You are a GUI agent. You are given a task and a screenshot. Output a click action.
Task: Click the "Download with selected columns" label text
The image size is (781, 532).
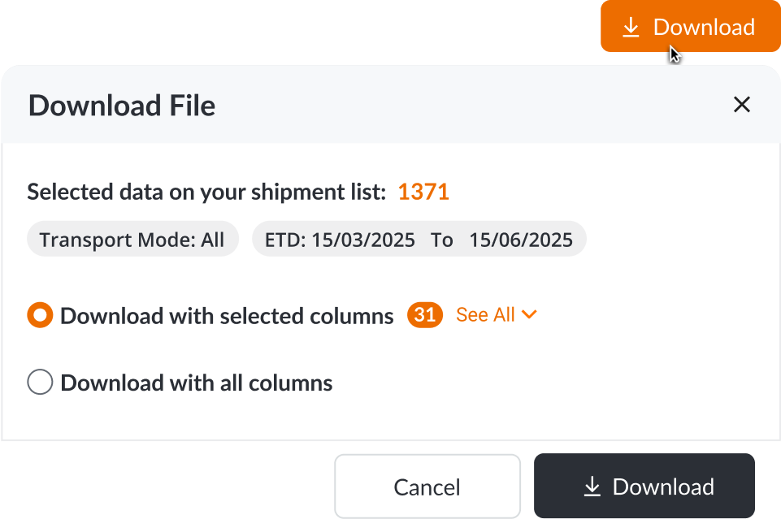pos(227,315)
